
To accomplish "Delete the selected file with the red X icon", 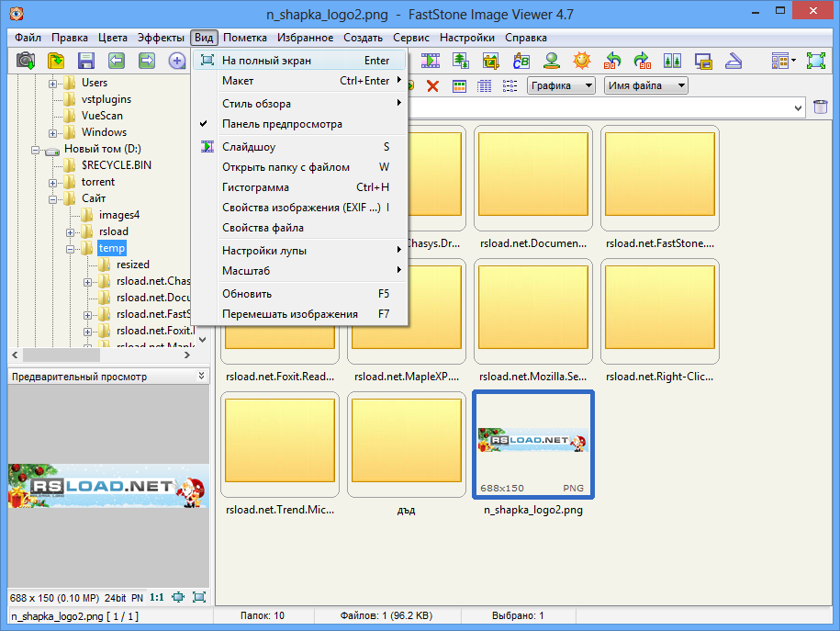I will (x=431, y=85).
